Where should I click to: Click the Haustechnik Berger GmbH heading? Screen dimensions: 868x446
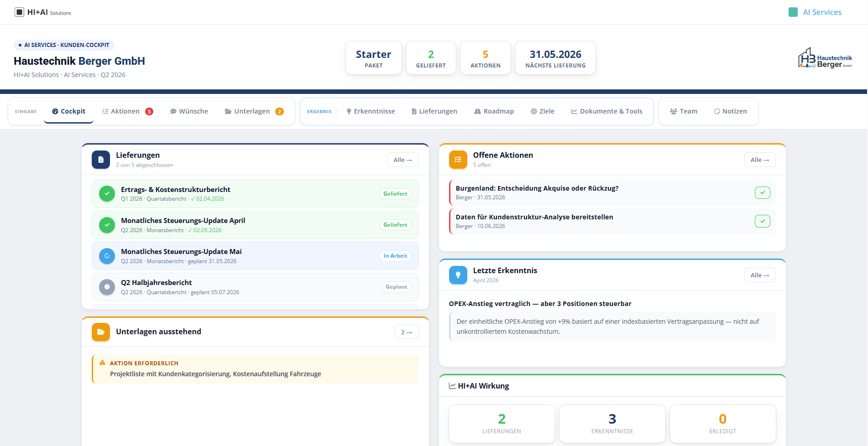(79, 61)
